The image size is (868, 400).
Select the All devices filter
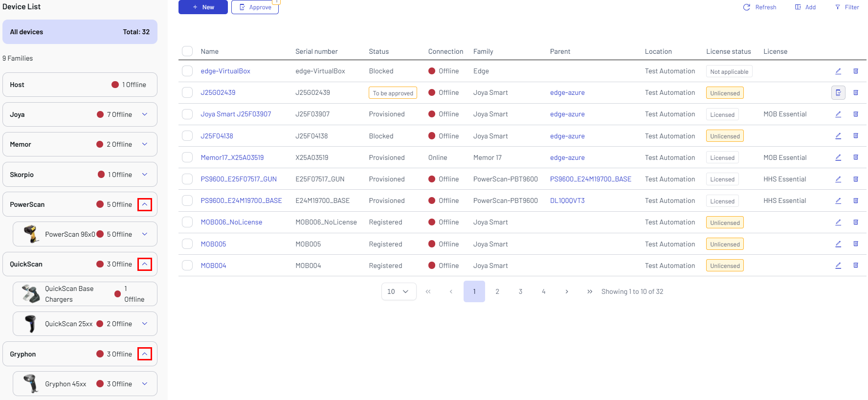click(80, 32)
